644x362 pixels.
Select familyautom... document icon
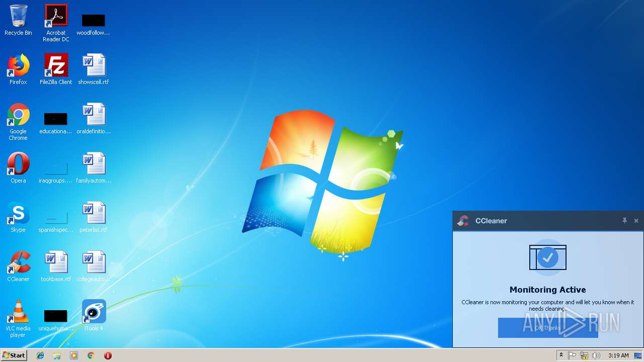pos(94,168)
